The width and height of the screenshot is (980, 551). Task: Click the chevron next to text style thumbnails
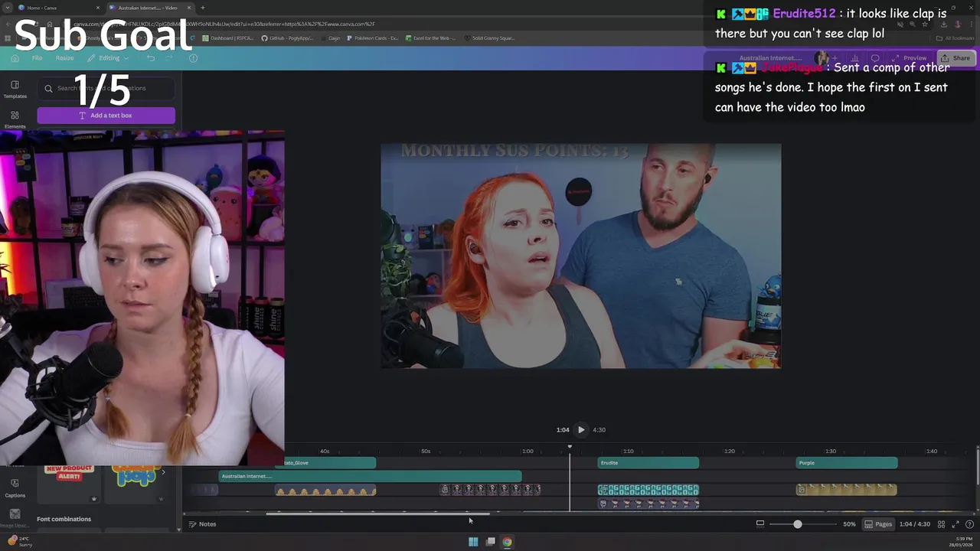point(163,473)
